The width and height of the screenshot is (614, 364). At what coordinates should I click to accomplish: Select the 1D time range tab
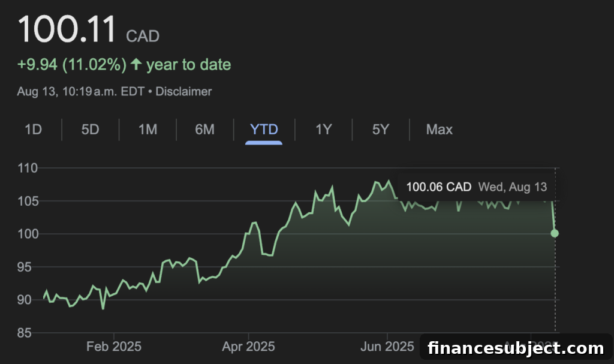point(33,130)
